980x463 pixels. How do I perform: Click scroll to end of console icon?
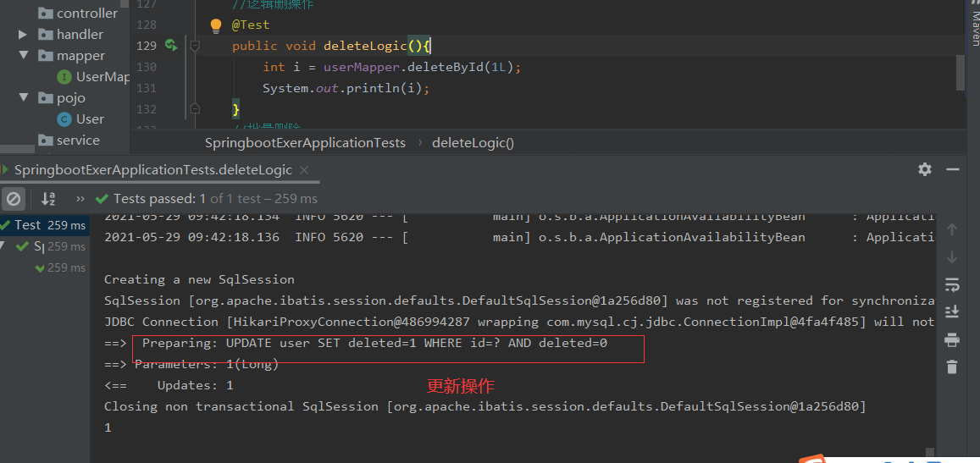pos(952,311)
